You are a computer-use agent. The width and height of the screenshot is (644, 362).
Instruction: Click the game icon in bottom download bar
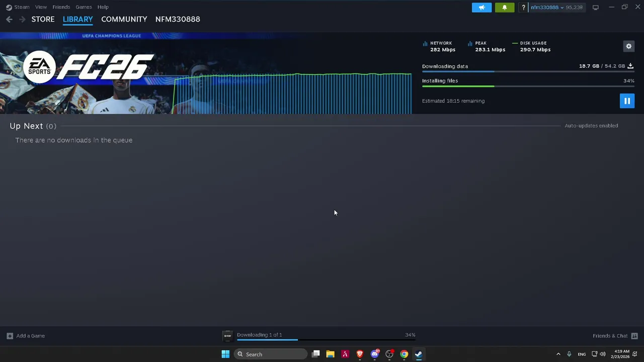tap(227, 336)
